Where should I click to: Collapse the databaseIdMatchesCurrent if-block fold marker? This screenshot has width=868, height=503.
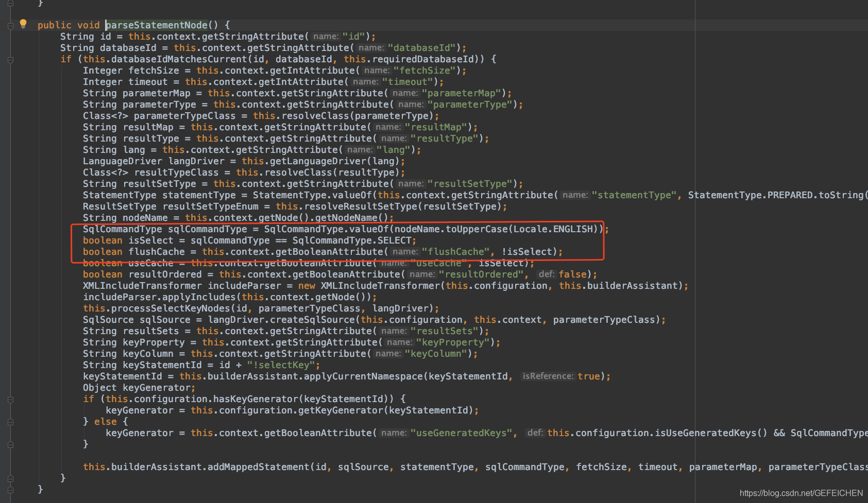point(10,60)
